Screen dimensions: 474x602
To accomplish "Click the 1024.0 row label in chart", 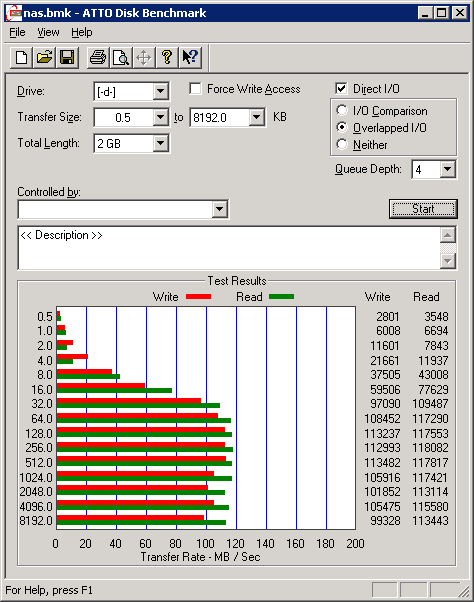I will point(36,478).
